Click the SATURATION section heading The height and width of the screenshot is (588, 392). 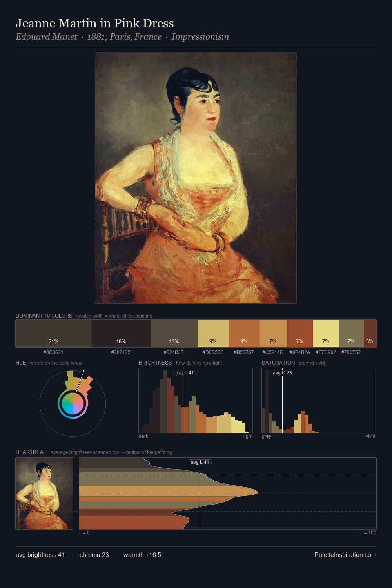pos(278,363)
